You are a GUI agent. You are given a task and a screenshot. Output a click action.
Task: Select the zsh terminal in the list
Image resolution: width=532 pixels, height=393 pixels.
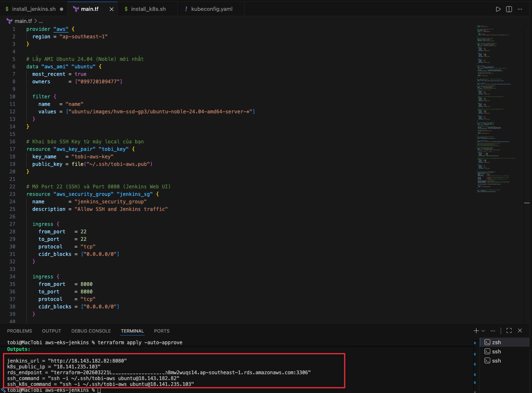(496, 342)
